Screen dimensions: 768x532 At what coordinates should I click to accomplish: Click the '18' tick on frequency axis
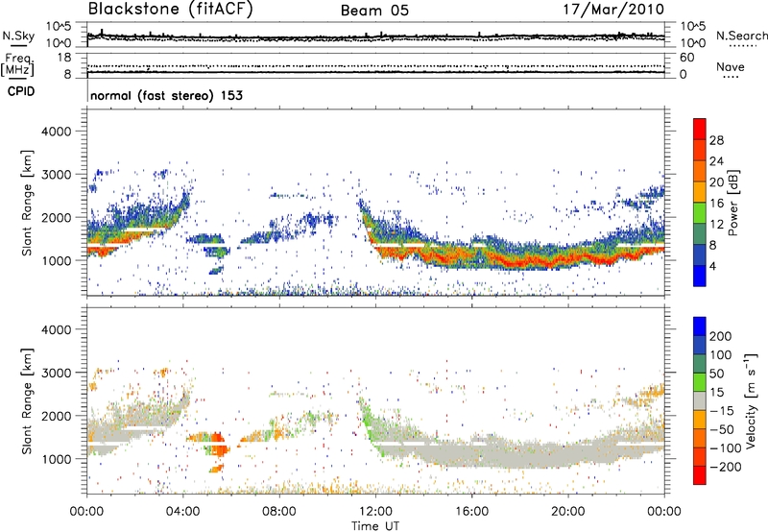click(x=64, y=58)
